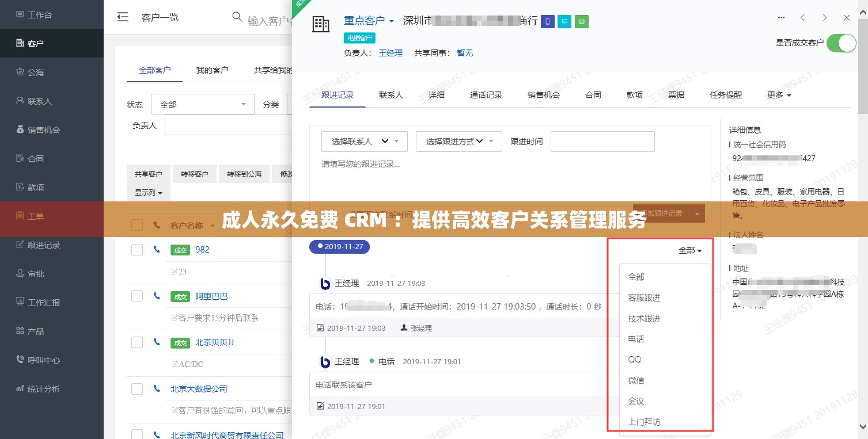Collapse sidebar using the hamburger icon
This screenshot has height=439, width=868.
122,17
